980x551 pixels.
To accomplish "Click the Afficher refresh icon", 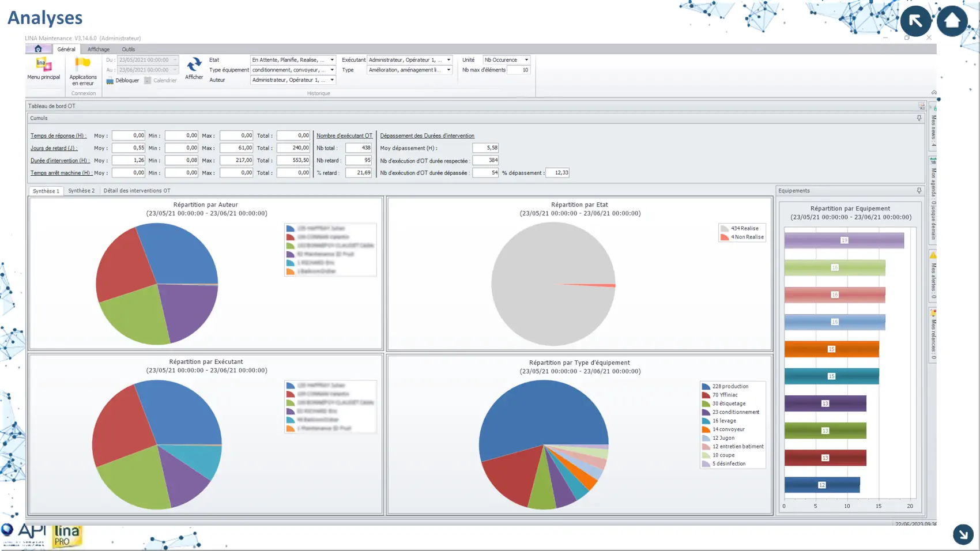I will [x=194, y=64].
